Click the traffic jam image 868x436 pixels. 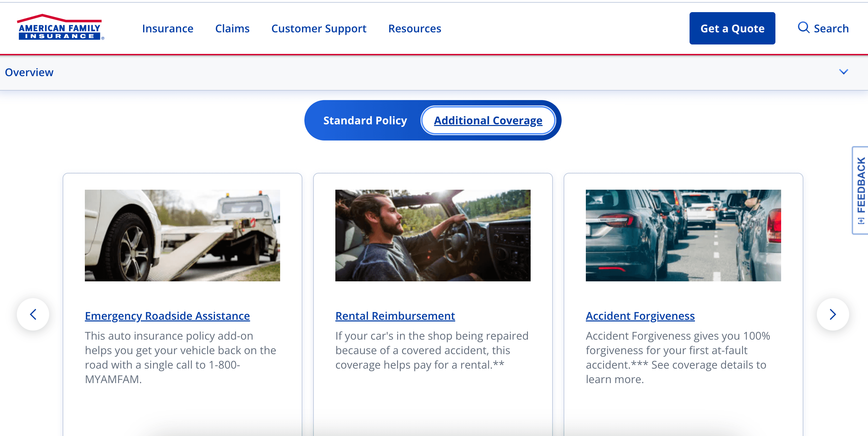pos(683,236)
